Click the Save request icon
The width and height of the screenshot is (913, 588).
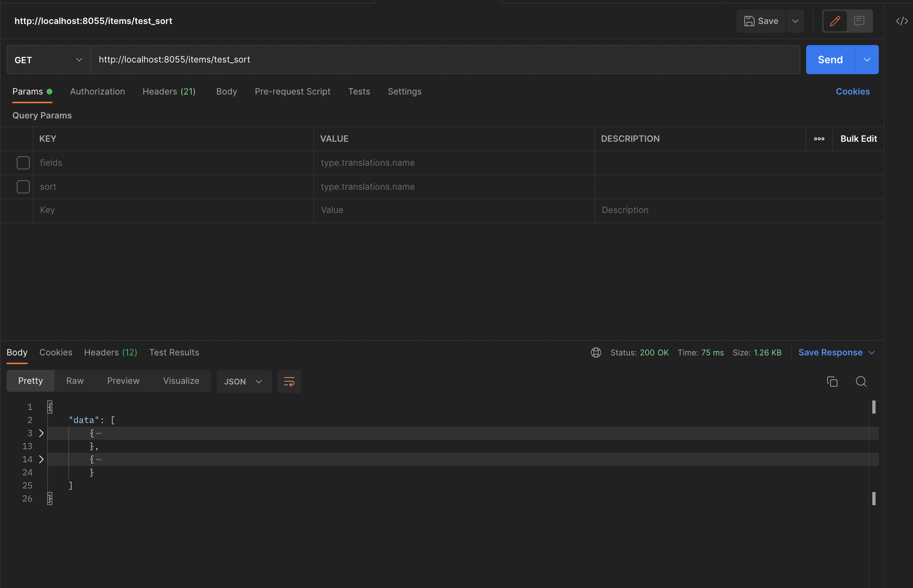[760, 21]
